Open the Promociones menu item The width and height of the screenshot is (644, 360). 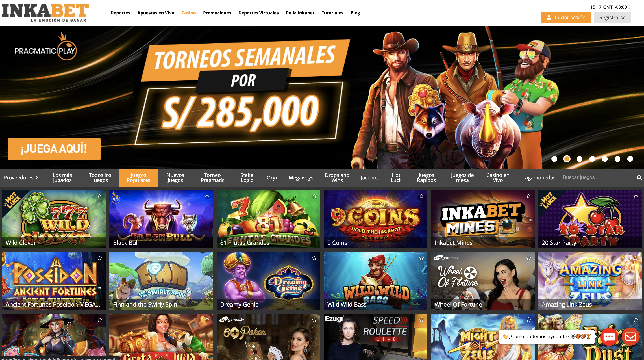pyautogui.click(x=217, y=13)
